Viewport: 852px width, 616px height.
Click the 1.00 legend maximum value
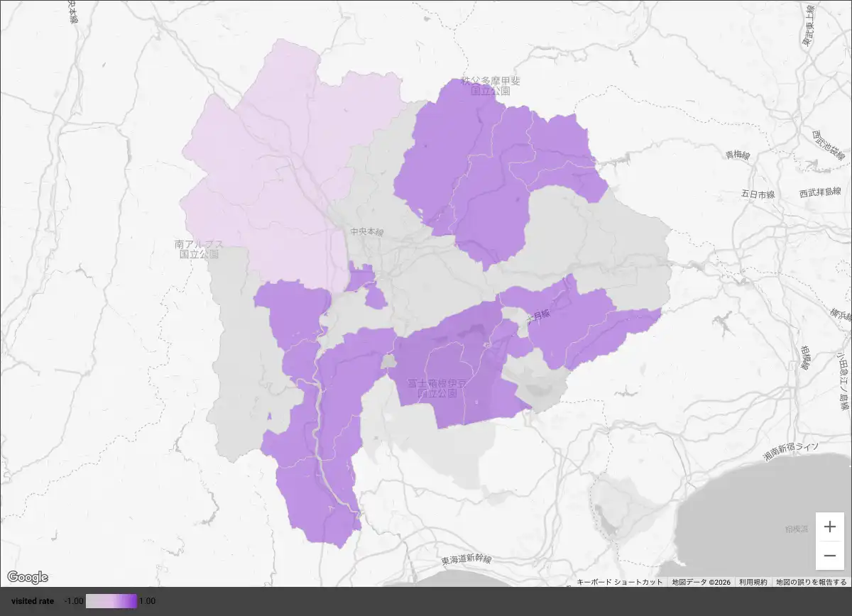[147, 601]
